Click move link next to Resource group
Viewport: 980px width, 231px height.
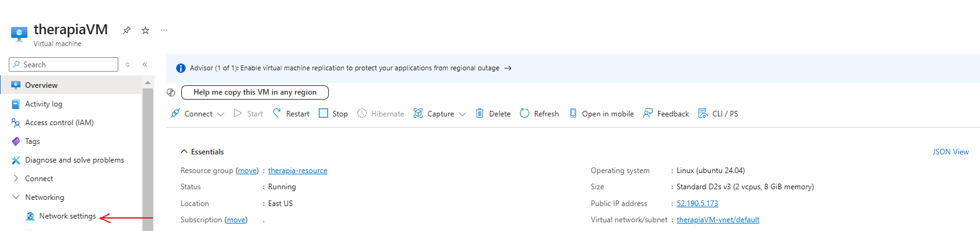[247, 171]
